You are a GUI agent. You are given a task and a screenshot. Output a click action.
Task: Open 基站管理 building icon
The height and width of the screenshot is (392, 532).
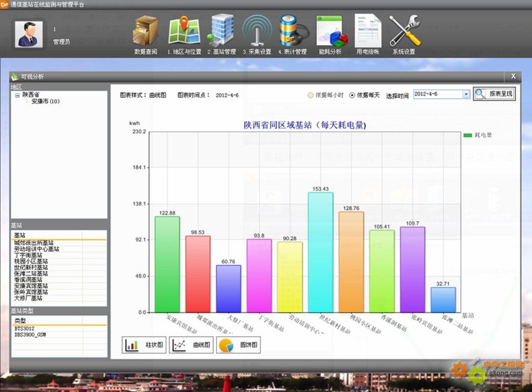point(222,31)
